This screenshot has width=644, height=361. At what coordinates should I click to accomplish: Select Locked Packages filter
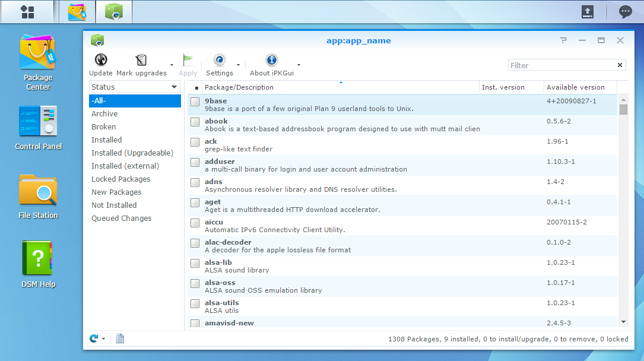[x=135, y=179]
